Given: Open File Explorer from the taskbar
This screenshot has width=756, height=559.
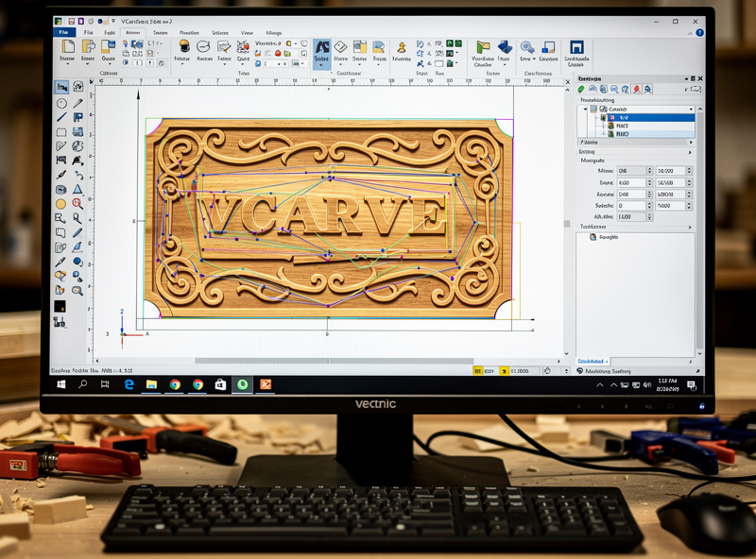Looking at the screenshot, I should (x=151, y=384).
